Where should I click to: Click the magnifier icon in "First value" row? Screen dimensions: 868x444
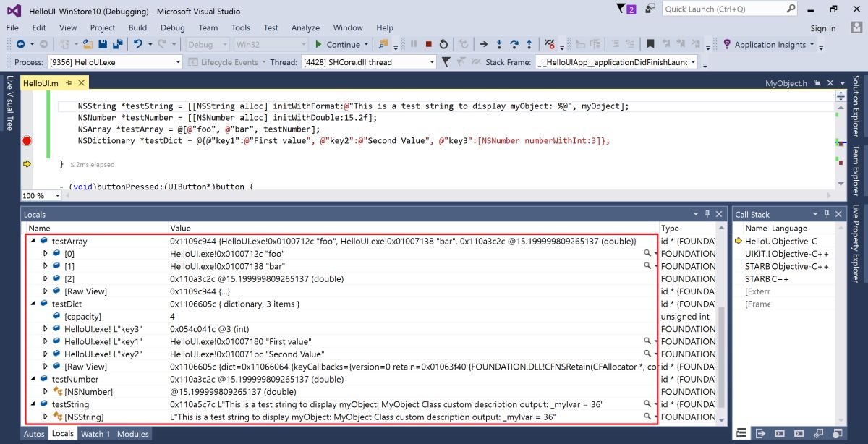click(648, 341)
